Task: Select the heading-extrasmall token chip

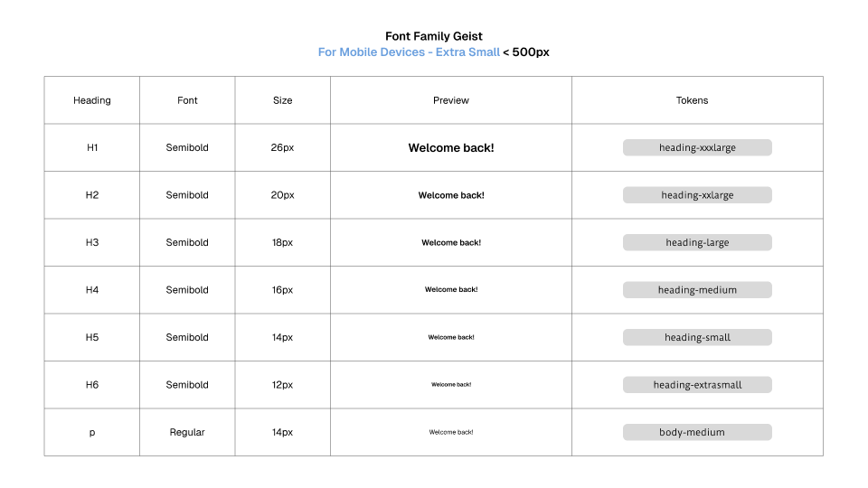Action: click(697, 385)
